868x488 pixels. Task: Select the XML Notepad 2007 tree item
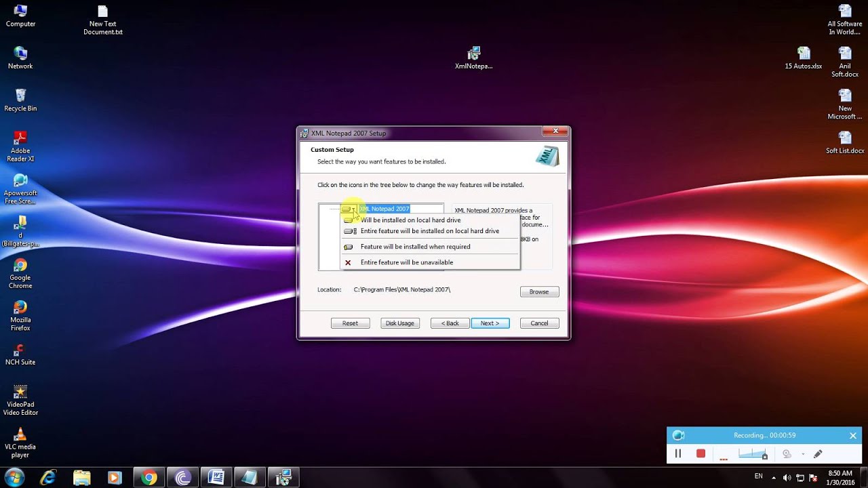coord(384,209)
